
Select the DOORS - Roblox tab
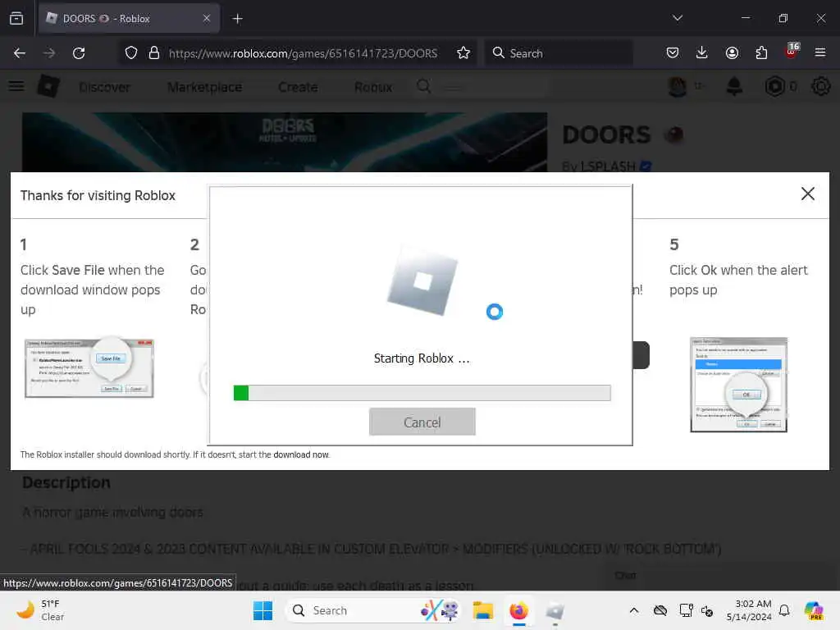129,19
